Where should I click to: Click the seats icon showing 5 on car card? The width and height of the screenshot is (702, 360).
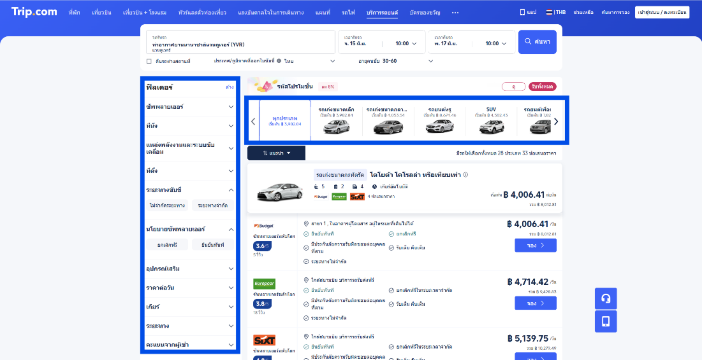coord(316,187)
